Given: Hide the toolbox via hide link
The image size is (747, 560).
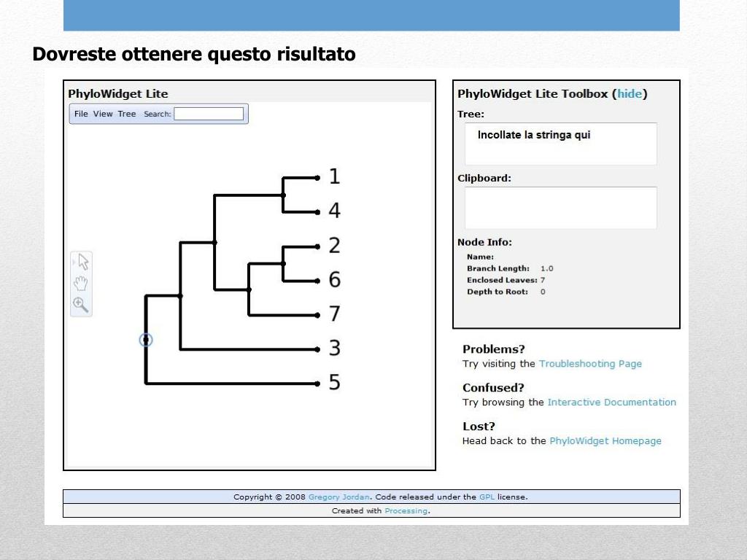Looking at the screenshot, I should [x=630, y=94].
